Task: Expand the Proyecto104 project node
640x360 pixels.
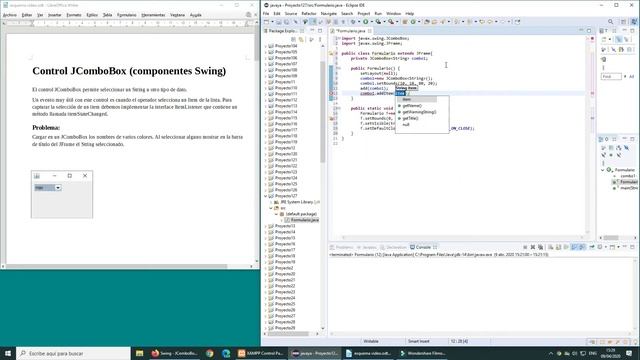Action: (266, 46)
